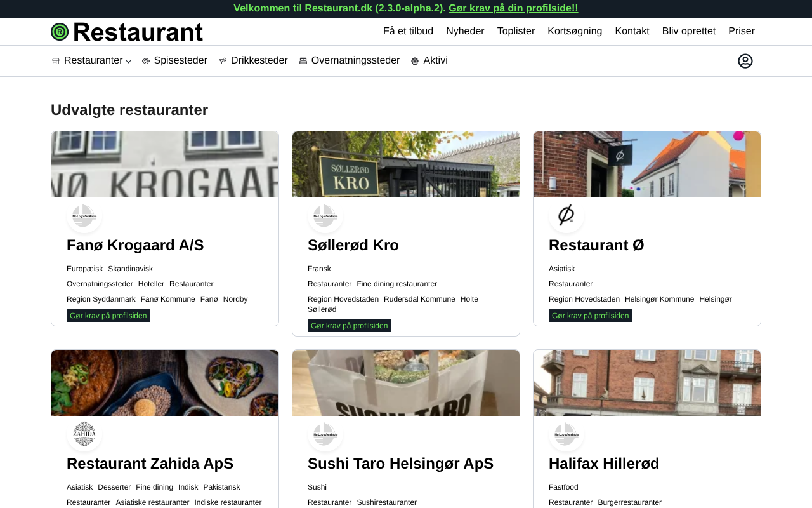Image resolution: width=812 pixels, height=508 pixels.
Task: Click the Restaurant Zahida logo avatar
Action: (x=84, y=434)
